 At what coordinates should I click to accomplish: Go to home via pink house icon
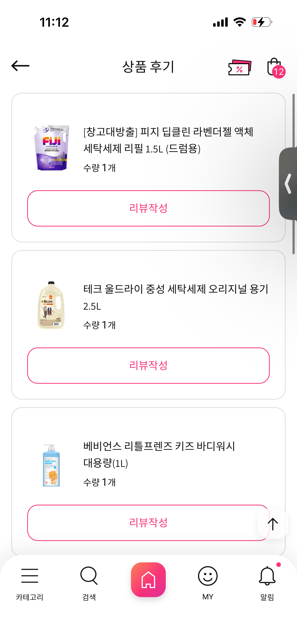tap(148, 579)
